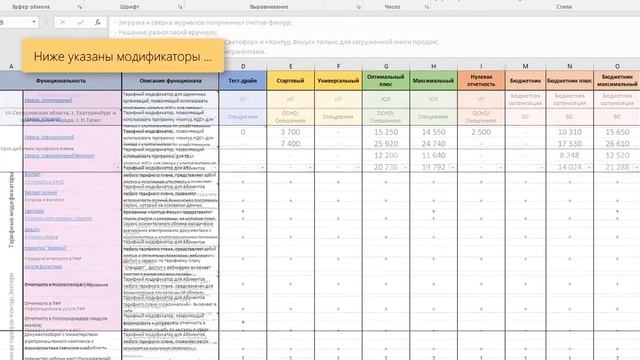Screen dimensions: 640x360
Task: Select the cell with value 11 640
Action: pos(433,155)
